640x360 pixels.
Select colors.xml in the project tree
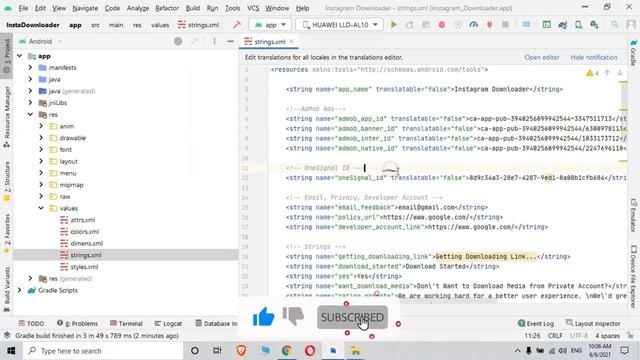pos(84,231)
